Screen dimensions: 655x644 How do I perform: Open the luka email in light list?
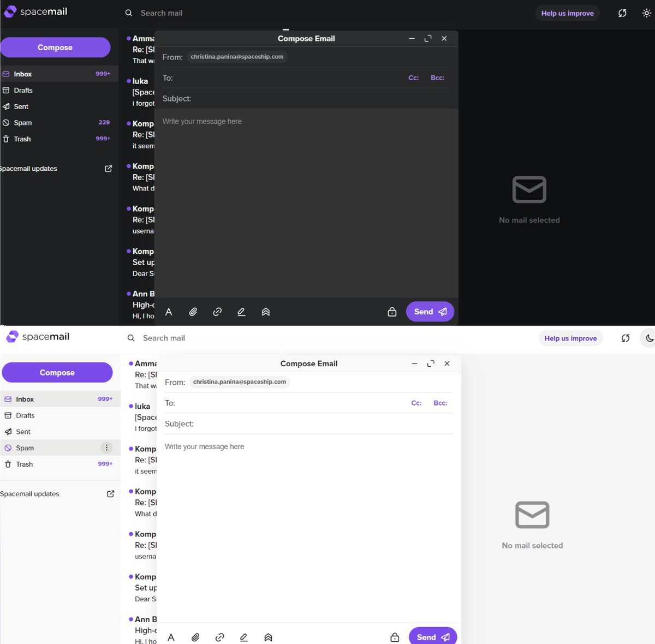(142, 418)
